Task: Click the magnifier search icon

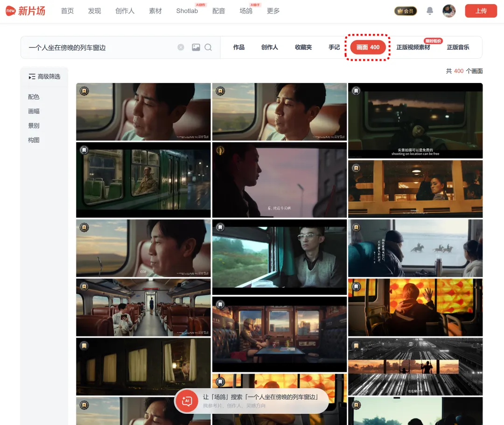Action: pos(208,47)
